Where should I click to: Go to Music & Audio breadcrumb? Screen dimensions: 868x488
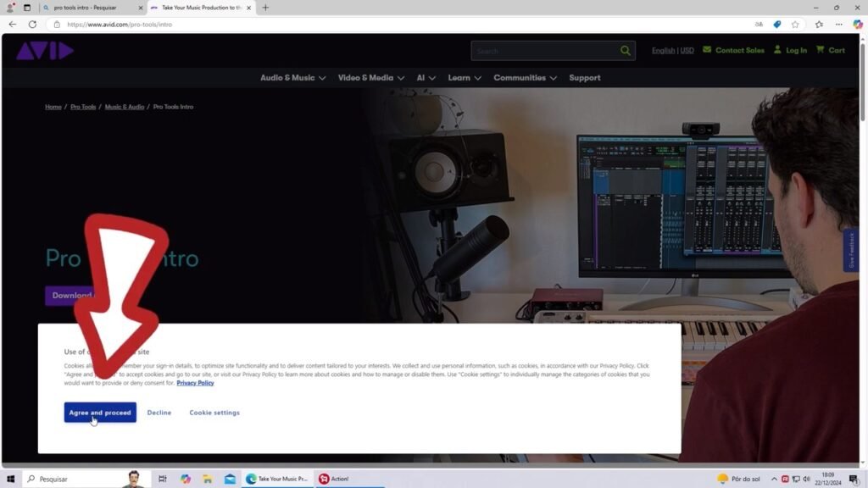coord(124,107)
